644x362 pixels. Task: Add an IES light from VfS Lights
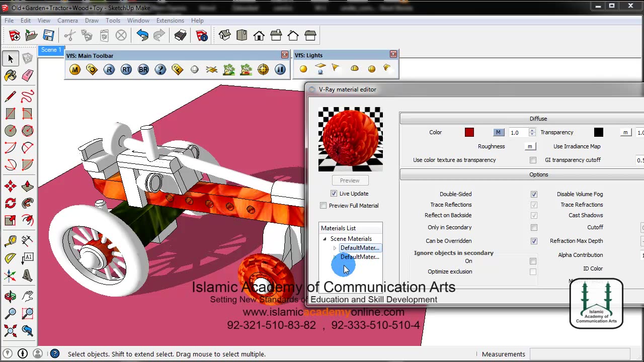(387, 68)
